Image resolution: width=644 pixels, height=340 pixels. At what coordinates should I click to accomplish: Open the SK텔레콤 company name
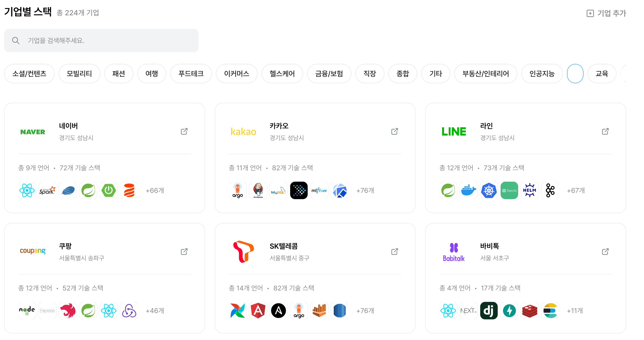tap(284, 246)
